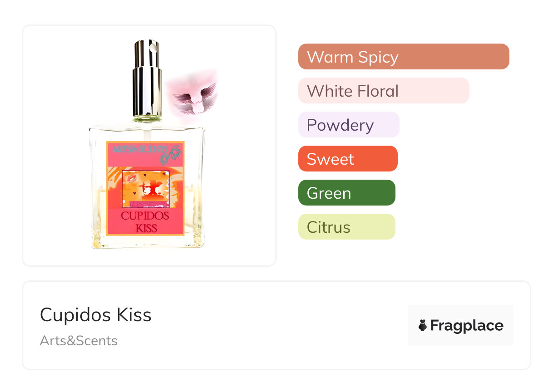Click the CUPIDOS KISS text on the bottle
553x392 pixels.
pyautogui.click(x=145, y=222)
